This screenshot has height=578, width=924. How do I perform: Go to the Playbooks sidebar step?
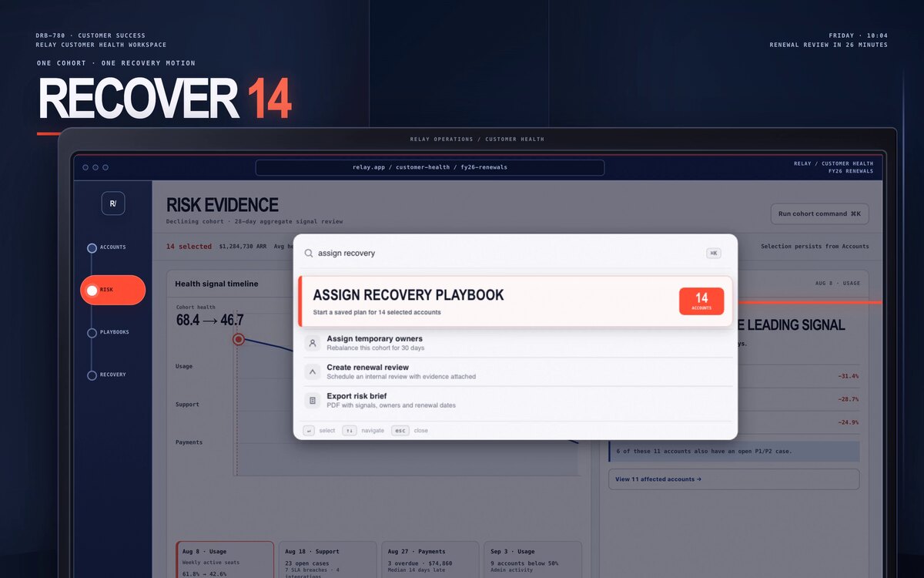109,333
